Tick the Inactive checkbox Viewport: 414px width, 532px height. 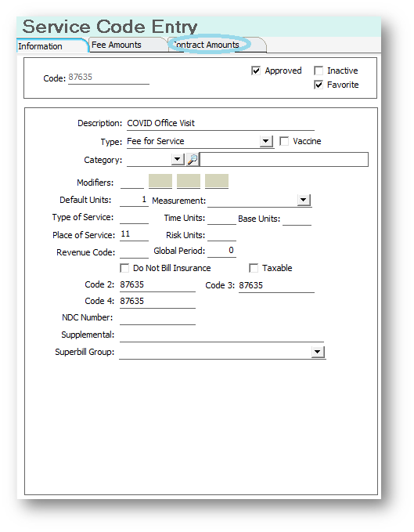pos(318,71)
